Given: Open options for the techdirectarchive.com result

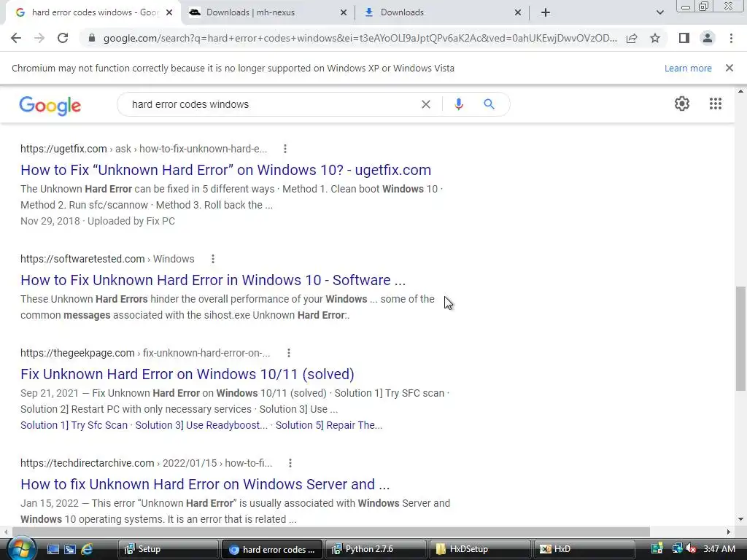Looking at the screenshot, I should click(x=290, y=463).
